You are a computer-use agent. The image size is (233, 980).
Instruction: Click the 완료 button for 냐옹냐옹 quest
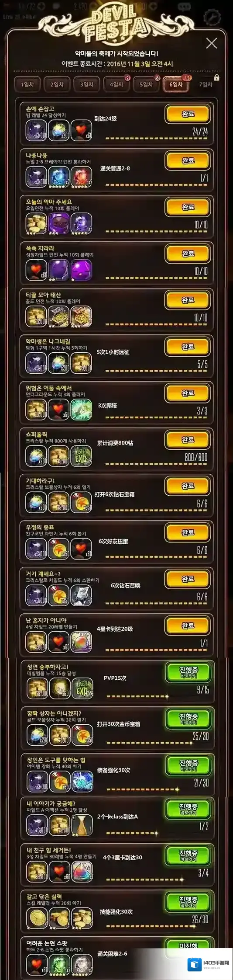188,160
